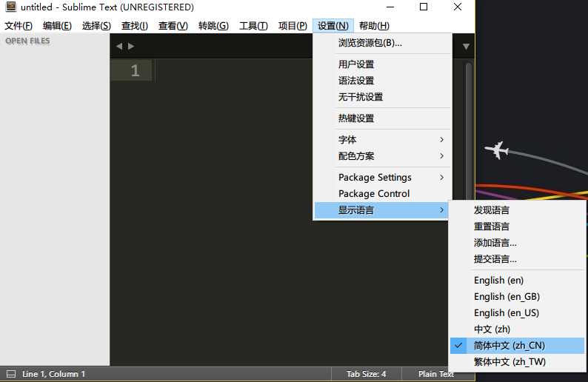Click the OPEN FILES sidebar header
Image resolution: width=588 pixels, height=382 pixels.
[x=27, y=41]
